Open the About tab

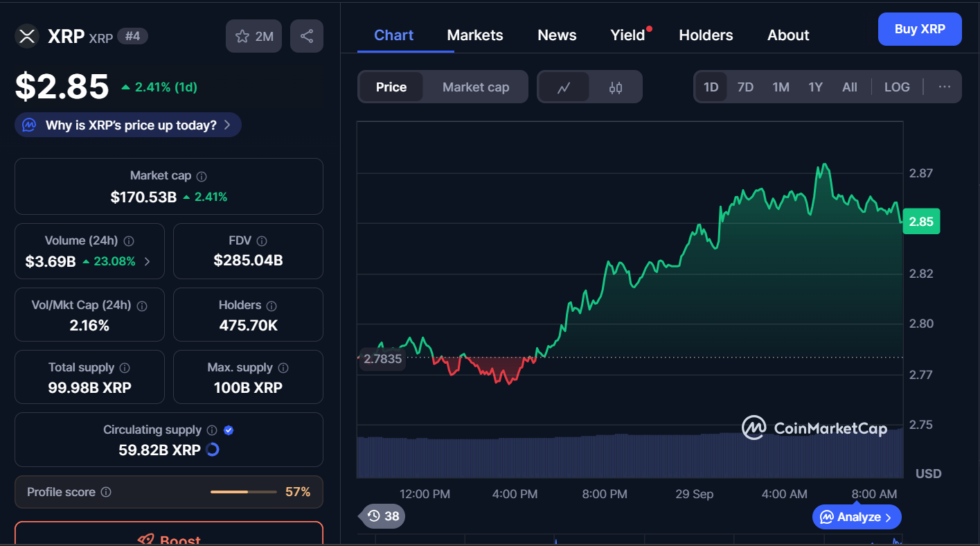pyautogui.click(x=788, y=35)
